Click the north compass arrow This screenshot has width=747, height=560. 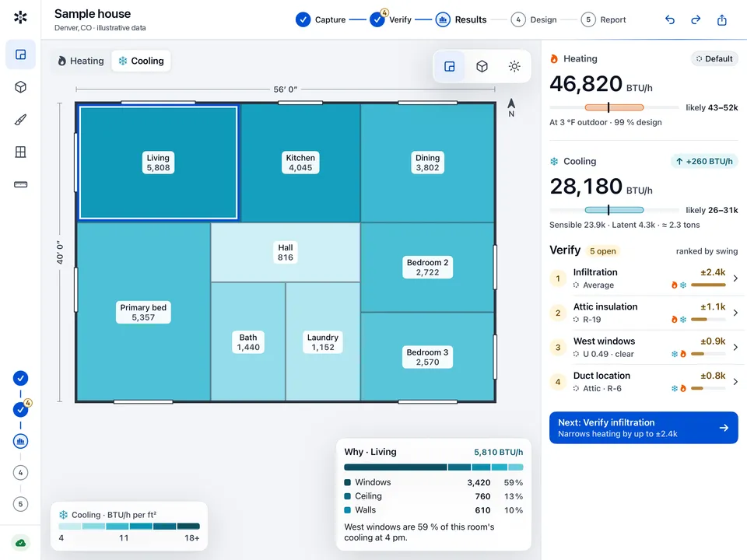click(511, 107)
